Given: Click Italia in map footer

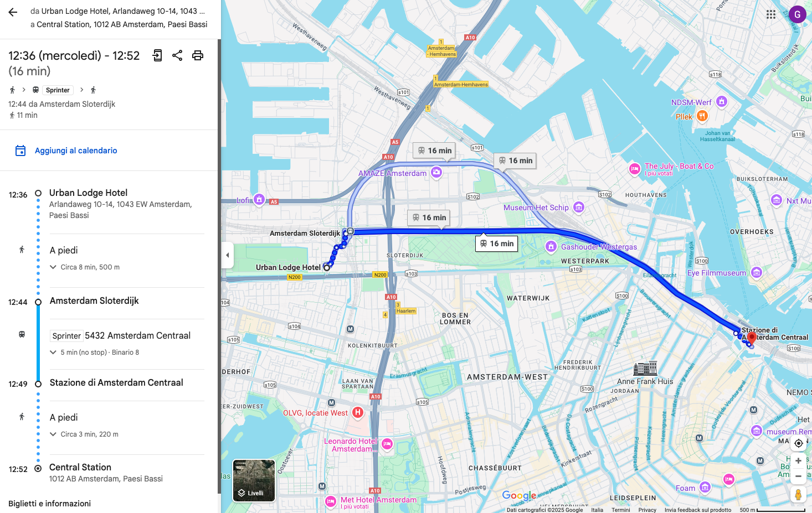Looking at the screenshot, I should 597,510.
